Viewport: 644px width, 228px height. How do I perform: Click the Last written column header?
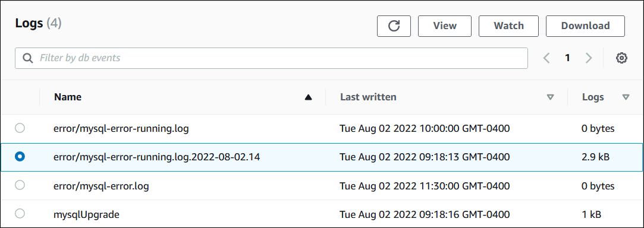(x=369, y=97)
